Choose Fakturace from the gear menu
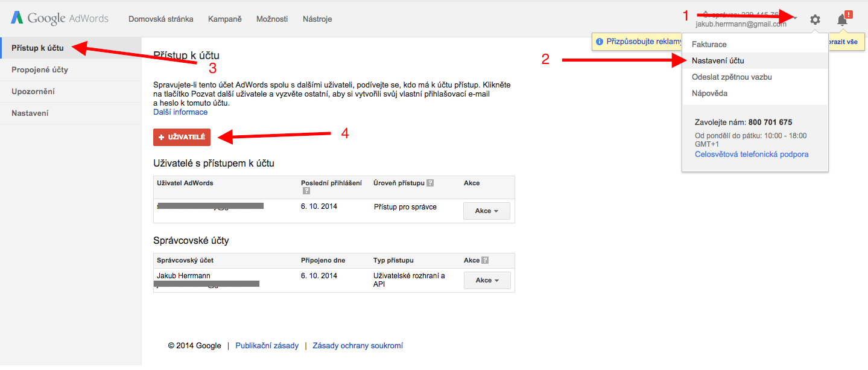Screen dimensions: 868x370 coord(755,44)
